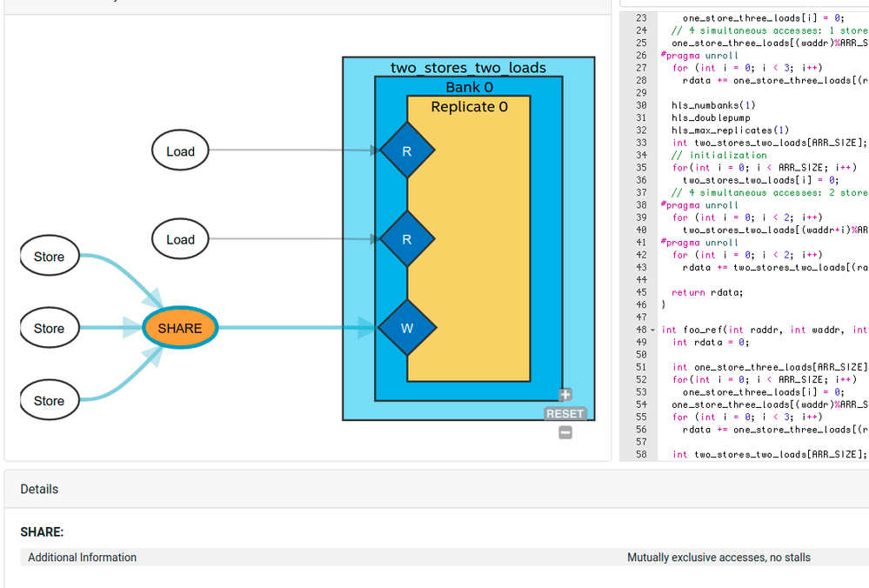Click the Details panel header
This screenshot has height=588, width=869.
click(40, 490)
